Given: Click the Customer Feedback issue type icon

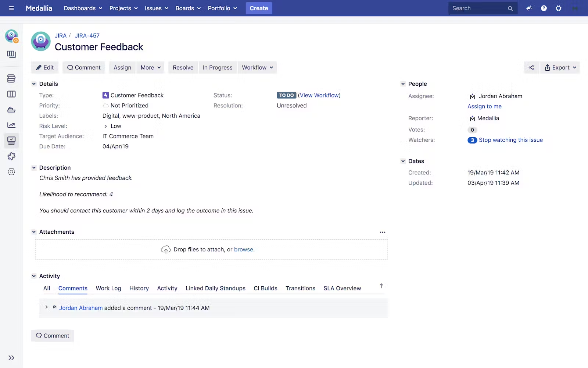Looking at the screenshot, I should click(x=105, y=95).
